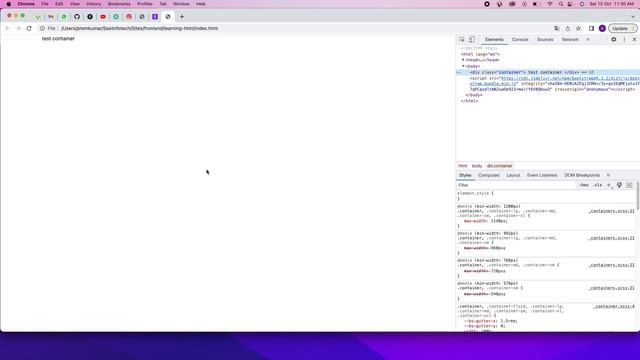Add a new style rule plus icon

(609, 185)
